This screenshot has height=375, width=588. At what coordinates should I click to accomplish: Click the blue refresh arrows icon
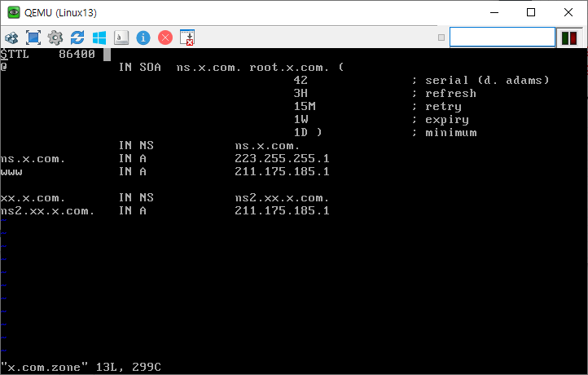[x=77, y=37]
